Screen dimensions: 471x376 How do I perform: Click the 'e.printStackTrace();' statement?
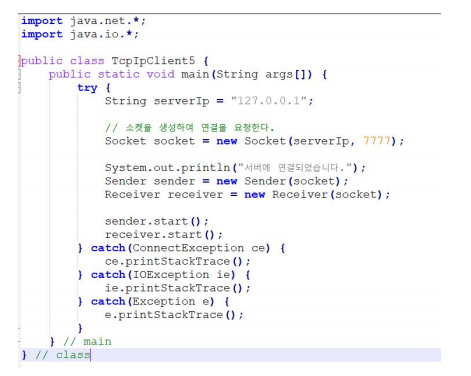(x=174, y=315)
